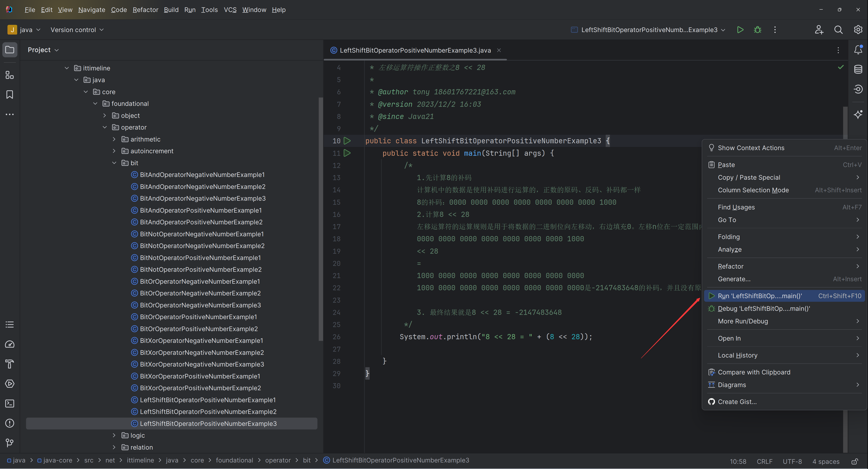
Task: Click the 4 spaces indent setting
Action: pos(826,461)
